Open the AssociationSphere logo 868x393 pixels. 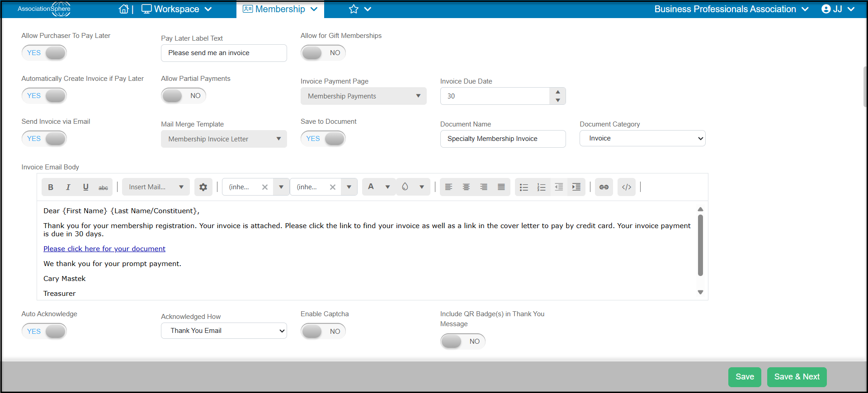click(x=44, y=9)
